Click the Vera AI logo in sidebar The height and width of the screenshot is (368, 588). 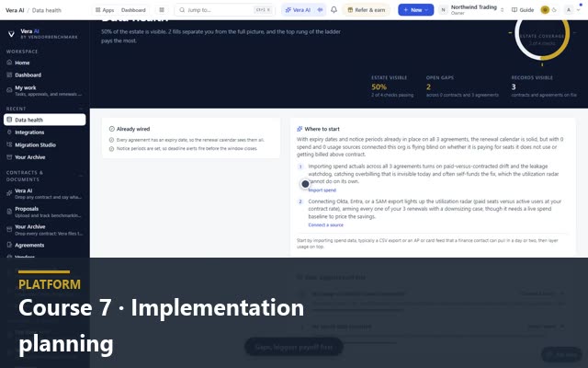[11, 34]
